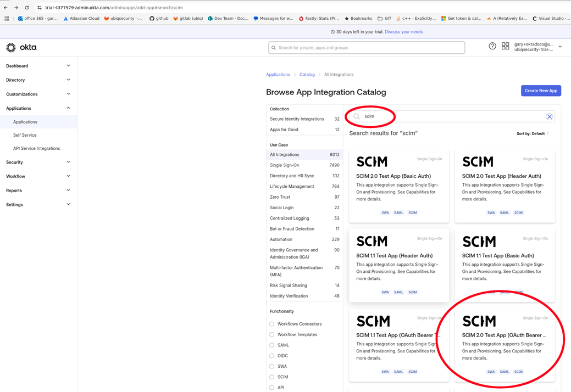Image resolution: width=571 pixels, height=392 pixels.
Task: Open the c++ - Explicitly bookmark
Action: pos(416,18)
